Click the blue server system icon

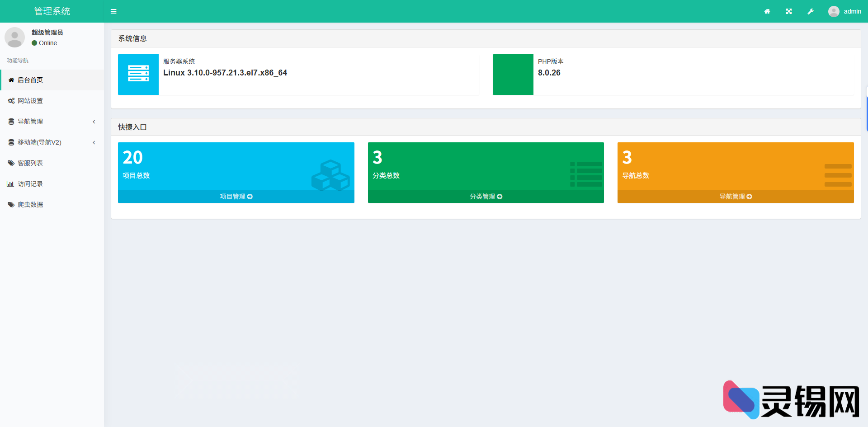tap(138, 75)
